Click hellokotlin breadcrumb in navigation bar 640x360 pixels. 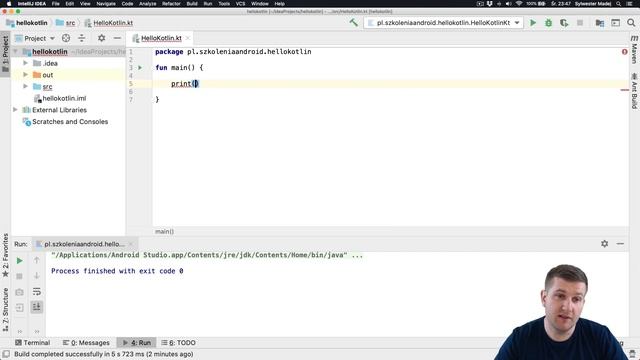pos(27,23)
